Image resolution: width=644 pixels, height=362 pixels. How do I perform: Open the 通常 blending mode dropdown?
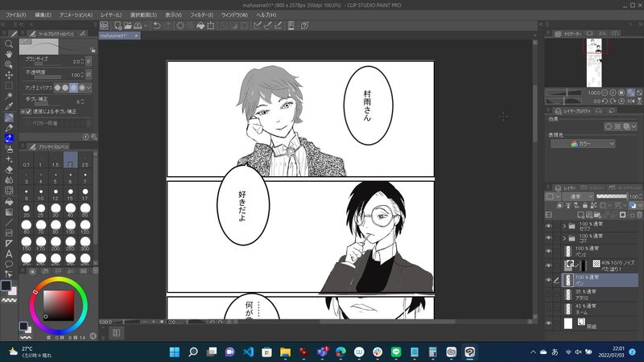[x=579, y=196]
